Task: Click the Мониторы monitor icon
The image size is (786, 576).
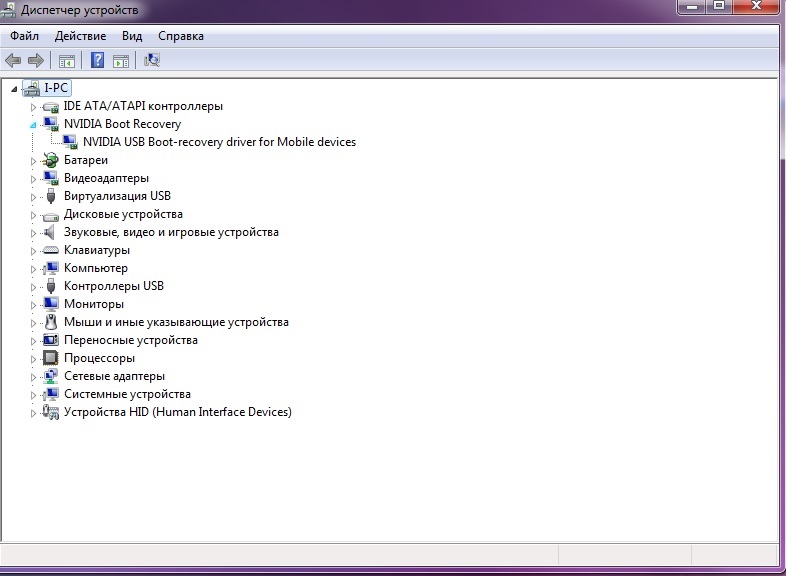Action: [x=51, y=304]
